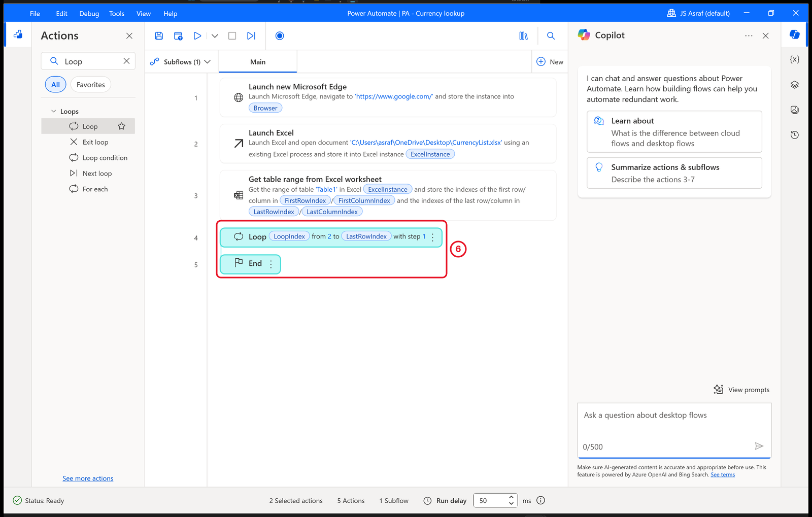
Task: Start the recorder with the record icon
Action: point(280,36)
